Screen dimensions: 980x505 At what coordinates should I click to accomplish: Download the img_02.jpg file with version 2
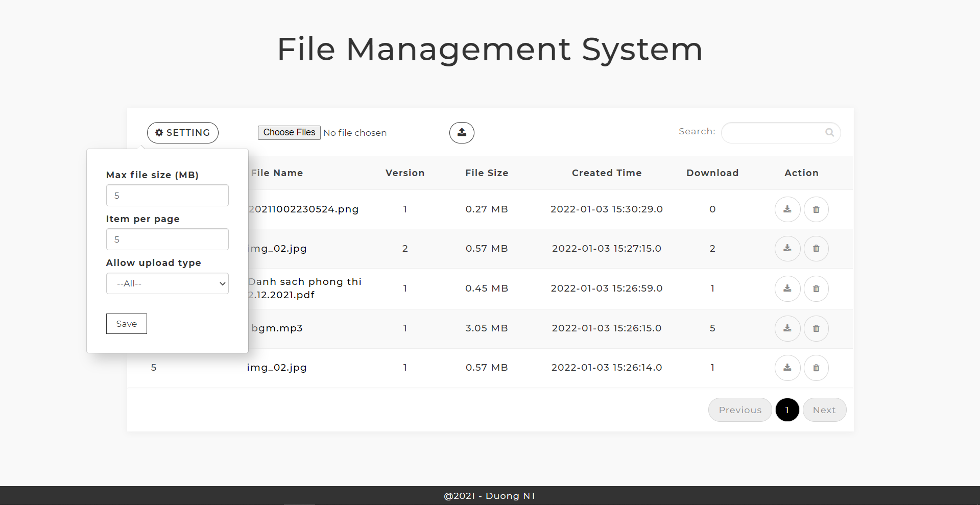[x=787, y=249]
